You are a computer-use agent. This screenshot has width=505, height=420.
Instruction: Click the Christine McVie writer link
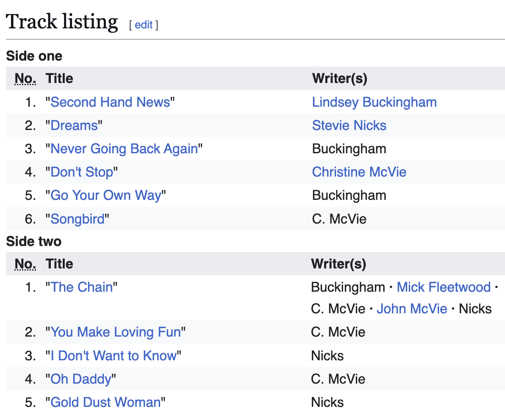359,172
